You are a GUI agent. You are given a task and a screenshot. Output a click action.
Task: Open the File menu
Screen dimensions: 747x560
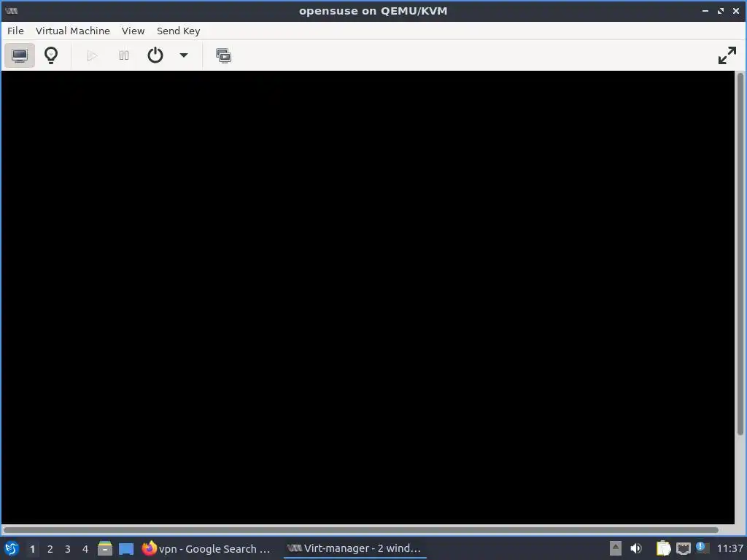click(15, 31)
